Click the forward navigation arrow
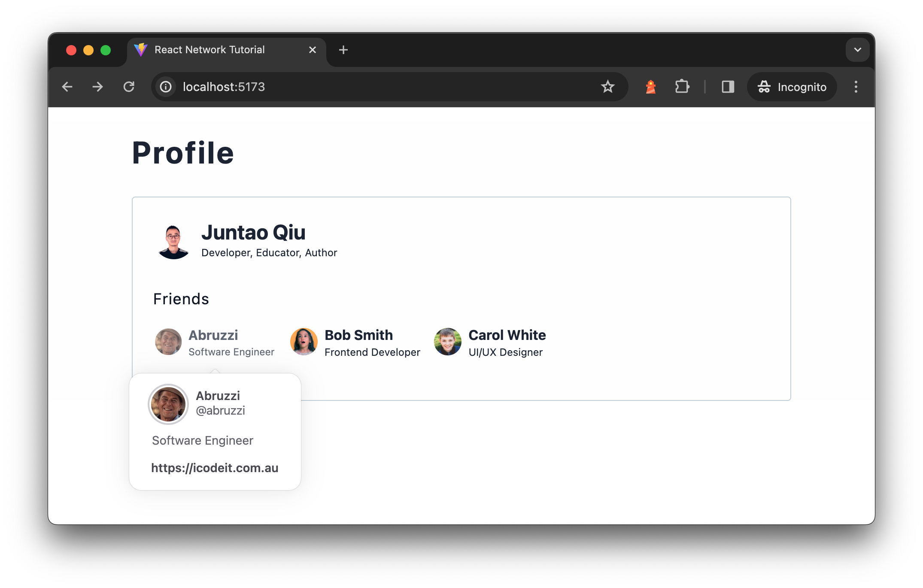Viewport: 923px width, 588px height. tap(97, 87)
